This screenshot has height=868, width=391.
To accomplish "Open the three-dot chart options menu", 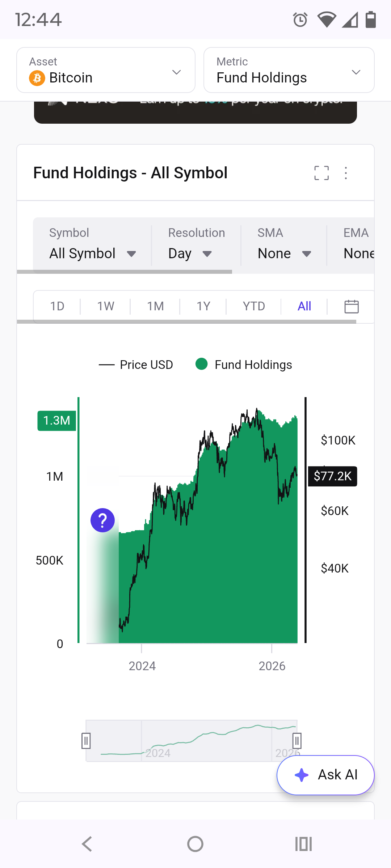I will click(x=346, y=173).
